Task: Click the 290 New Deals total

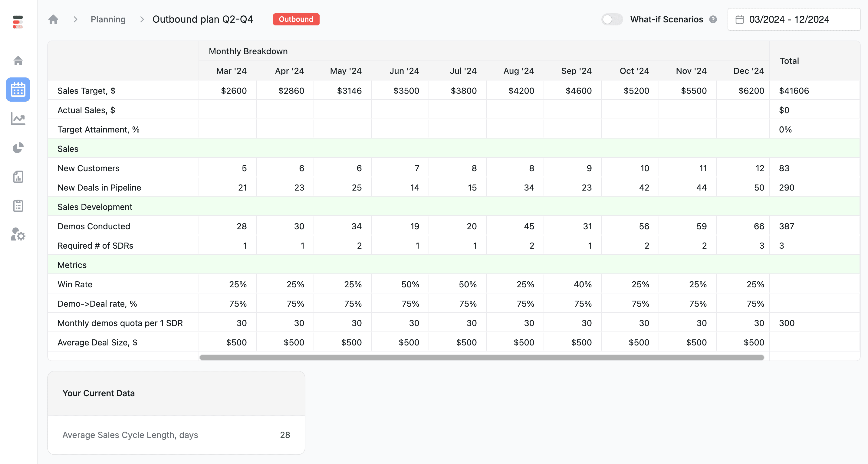Action: click(x=787, y=188)
